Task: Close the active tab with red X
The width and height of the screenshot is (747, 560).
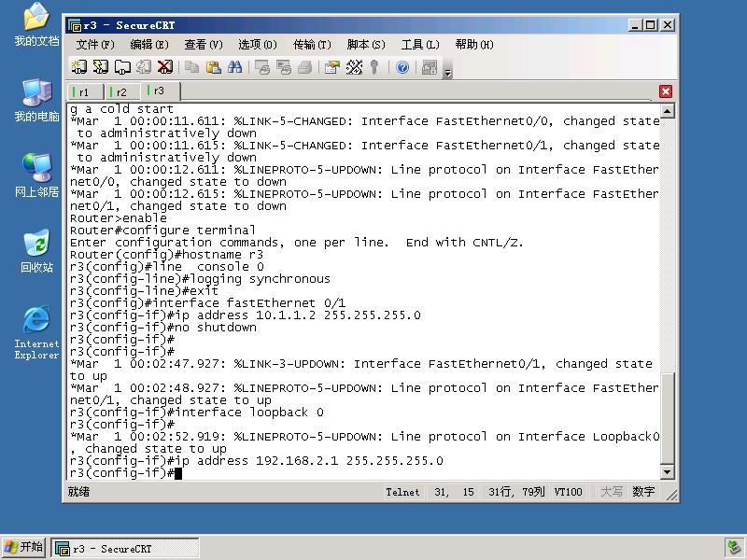Action: [x=666, y=91]
